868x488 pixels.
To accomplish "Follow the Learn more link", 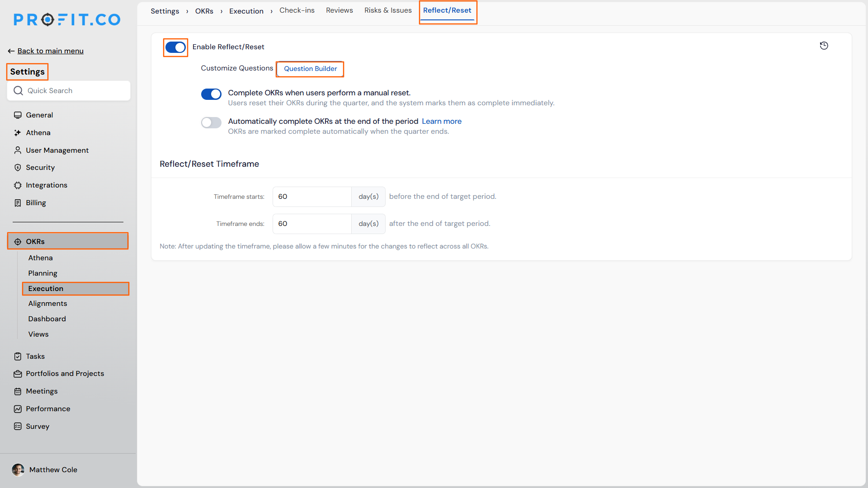I will 442,122.
